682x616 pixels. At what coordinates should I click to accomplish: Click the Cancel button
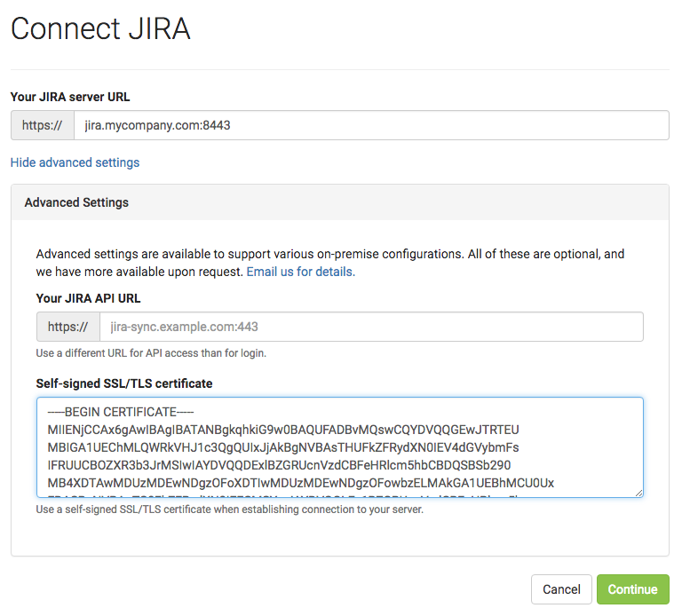click(x=561, y=589)
